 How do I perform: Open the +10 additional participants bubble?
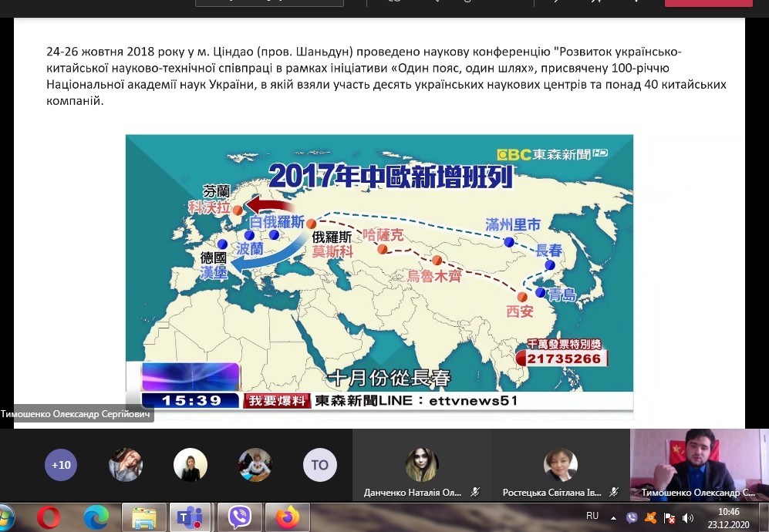(x=61, y=465)
